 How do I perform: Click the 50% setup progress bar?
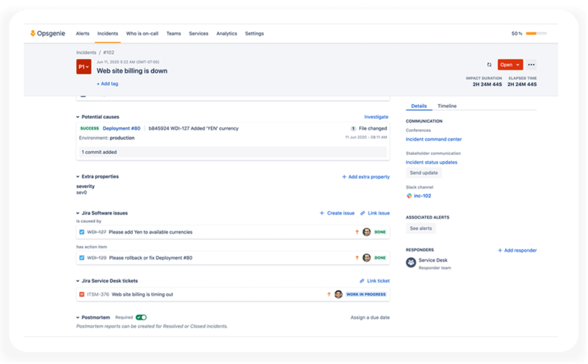point(536,33)
